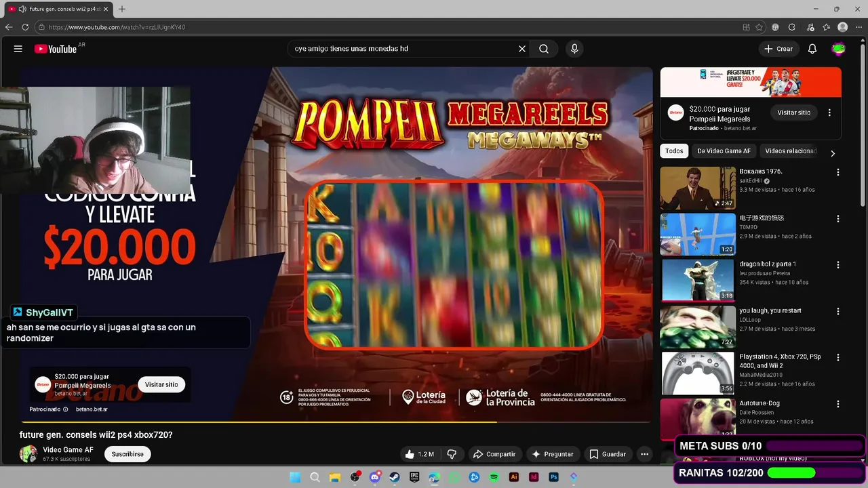The height and width of the screenshot is (488, 868).
Task: Like the video with 1.2 M likes
Action: (x=418, y=454)
